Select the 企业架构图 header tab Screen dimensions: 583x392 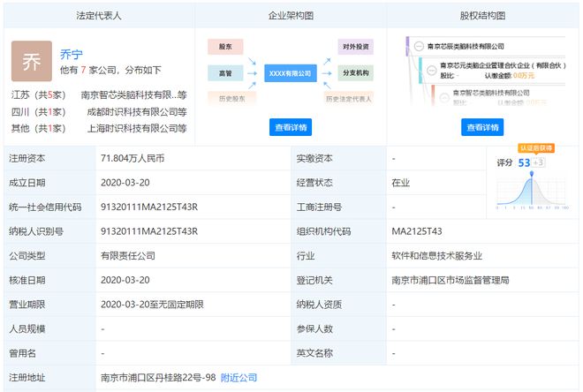[x=291, y=16]
